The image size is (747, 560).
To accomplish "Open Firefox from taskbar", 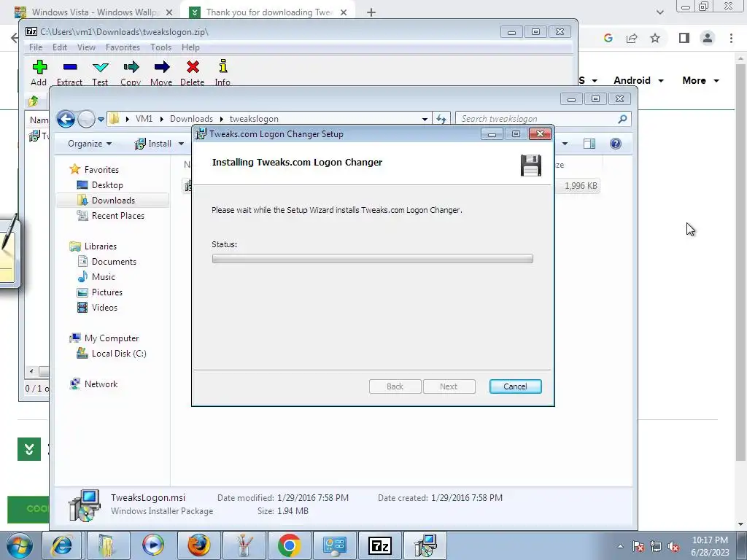I will tap(198, 545).
